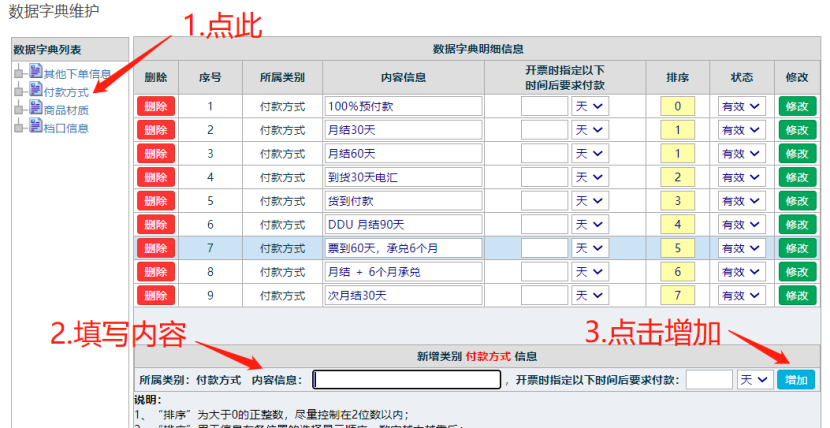Click the document icon beside 付款方式
The height and width of the screenshot is (428, 830).
(35, 90)
